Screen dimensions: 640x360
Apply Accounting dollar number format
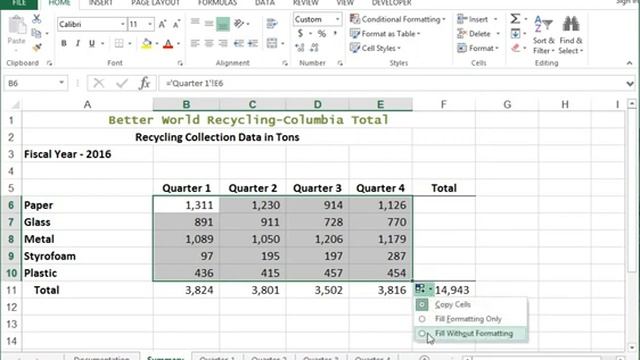tap(300, 33)
